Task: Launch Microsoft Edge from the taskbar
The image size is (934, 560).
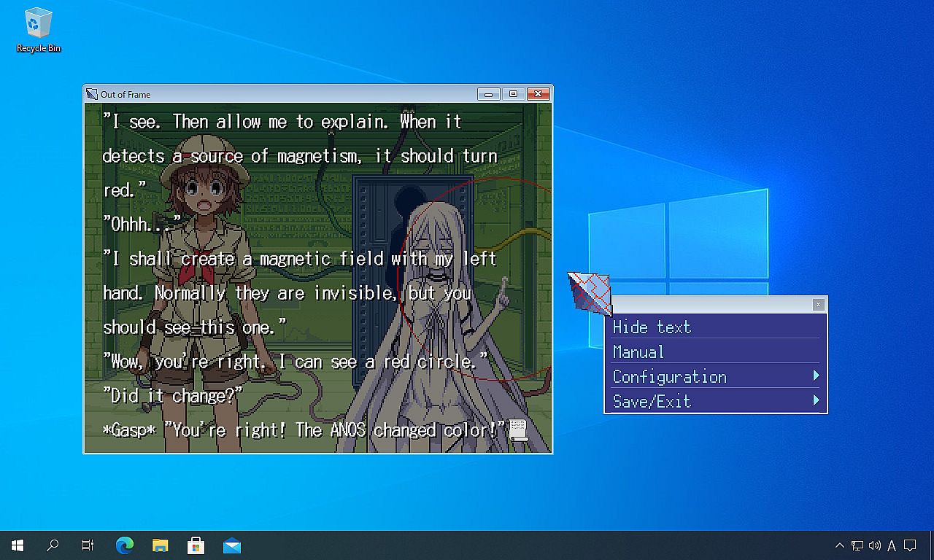Action: click(125, 545)
